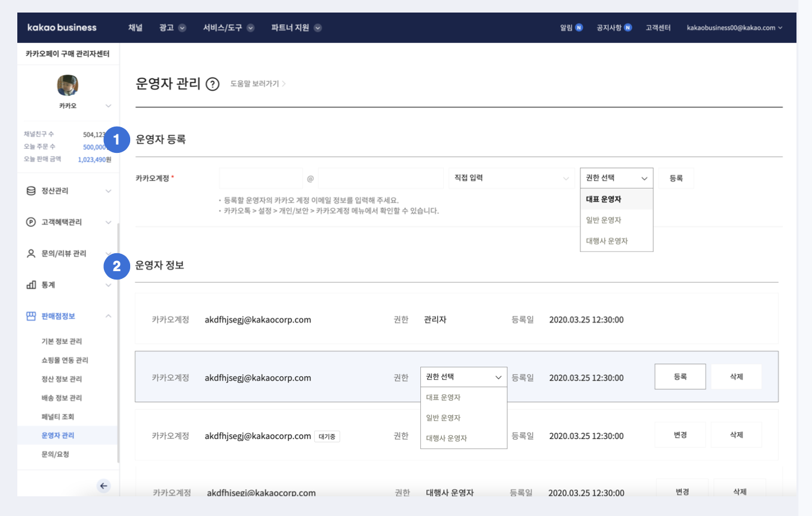The image size is (812, 516).
Task: Choose 대표 운영자 in the registration dropdown
Action: [617, 199]
